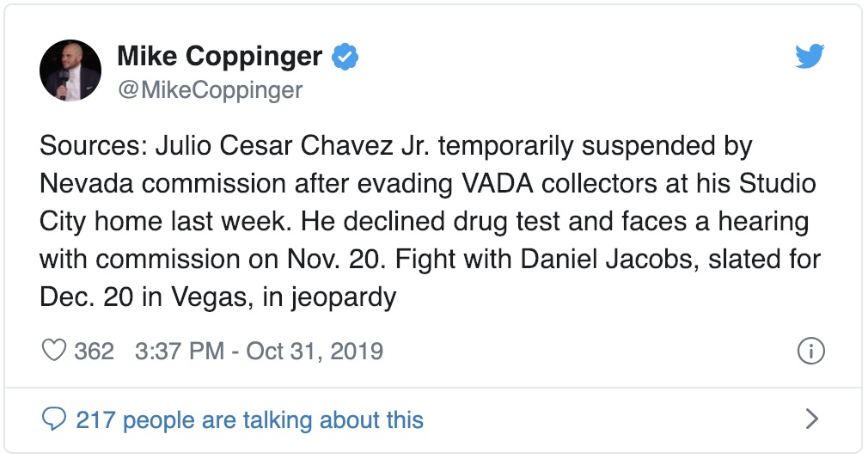Image resolution: width=868 pixels, height=459 pixels.
Task: Click the Mike Coppinger display name
Action: pos(219,58)
